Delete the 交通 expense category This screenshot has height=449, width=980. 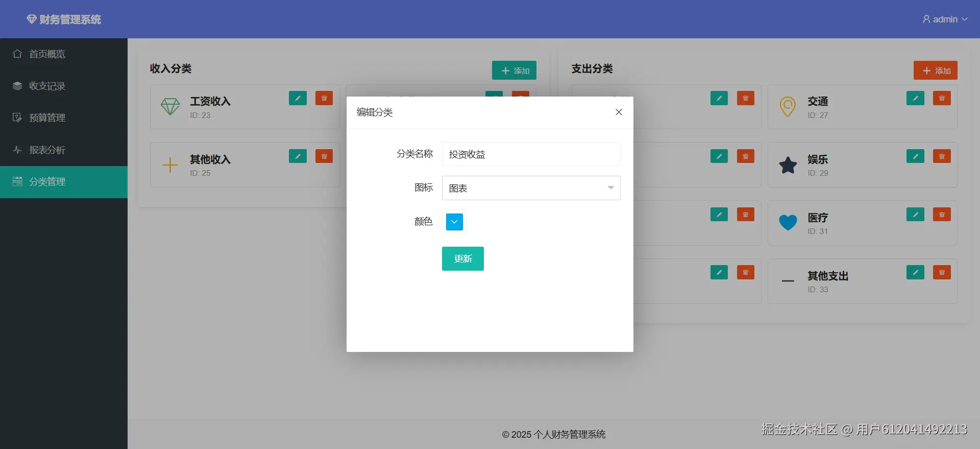point(942,98)
